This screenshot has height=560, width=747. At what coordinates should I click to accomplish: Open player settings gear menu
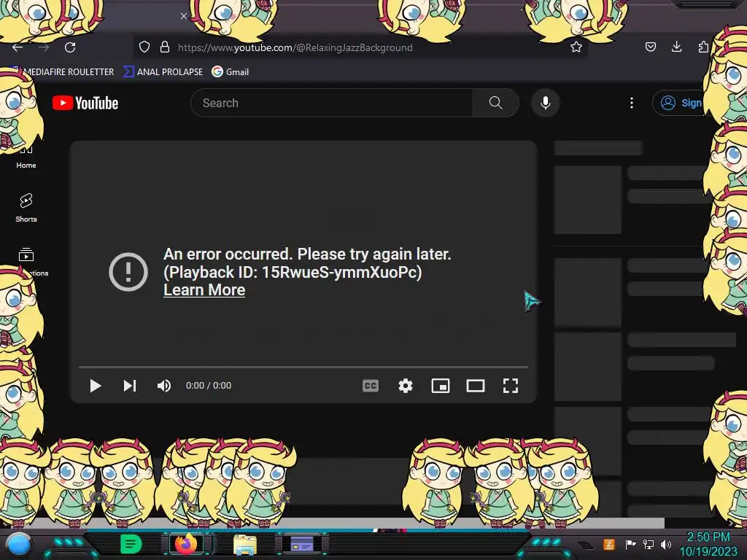point(406,386)
